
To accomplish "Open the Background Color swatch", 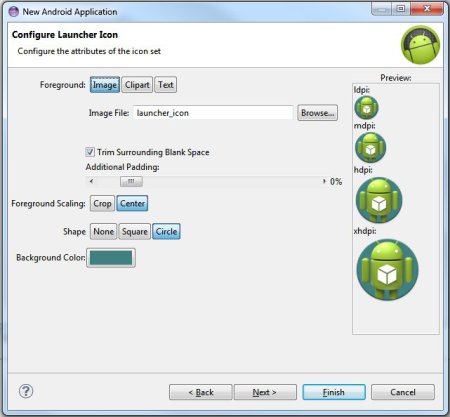I will coord(111,258).
